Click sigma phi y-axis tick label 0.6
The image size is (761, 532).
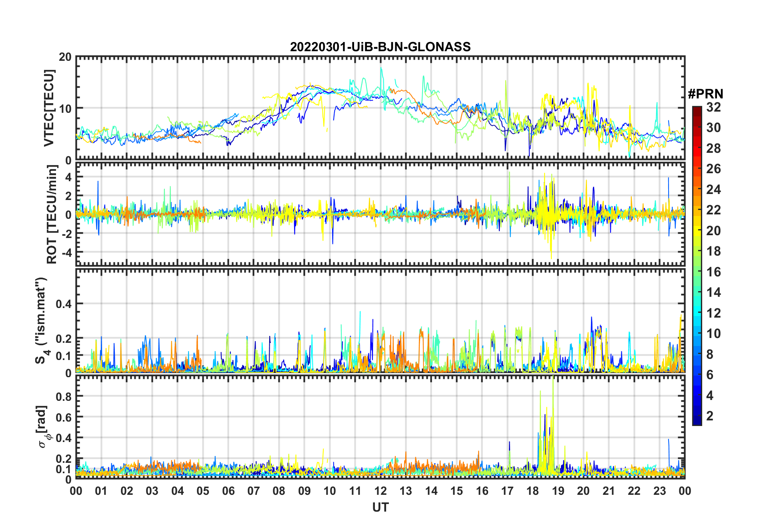click(64, 417)
